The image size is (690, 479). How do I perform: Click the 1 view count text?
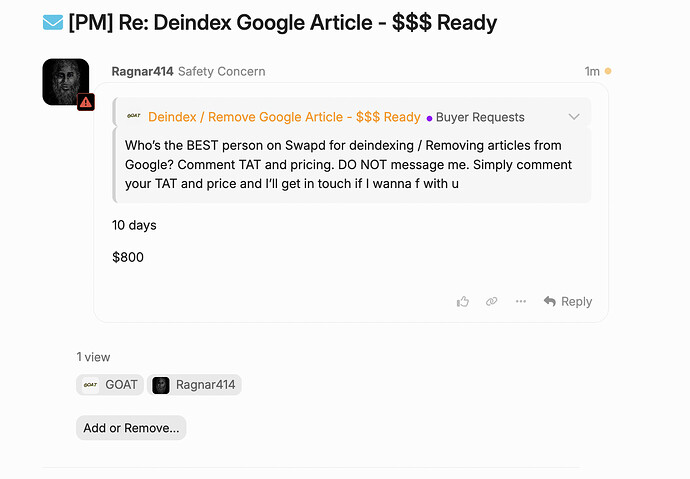(x=93, y=357)
